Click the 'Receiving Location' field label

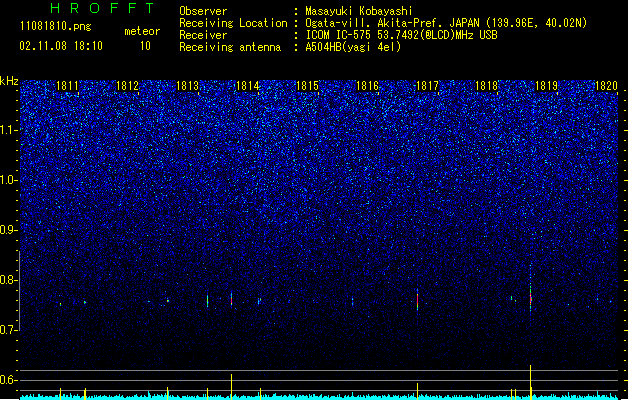(x=233, y=23)
